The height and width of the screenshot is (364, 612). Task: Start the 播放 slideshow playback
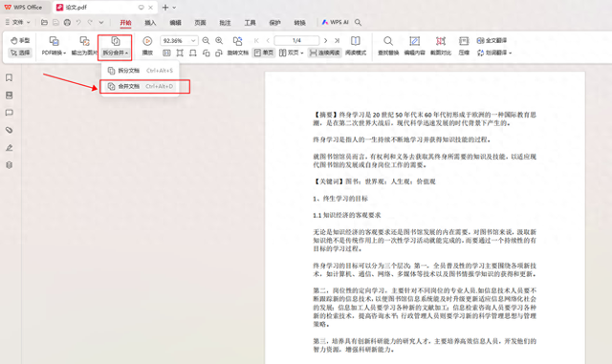click(x=147, y=46)
